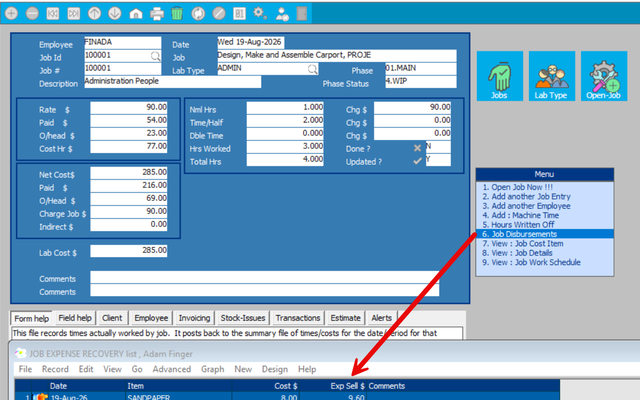Switch to the Transactions tab
The width and height of the screenshot is (640, 400).
click(298, 318)
